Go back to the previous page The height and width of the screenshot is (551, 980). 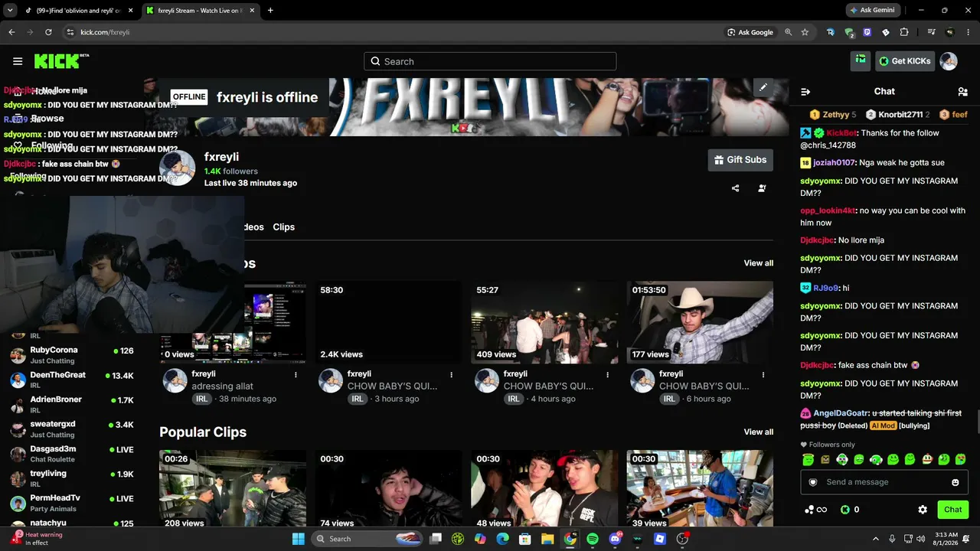[11, 32]
